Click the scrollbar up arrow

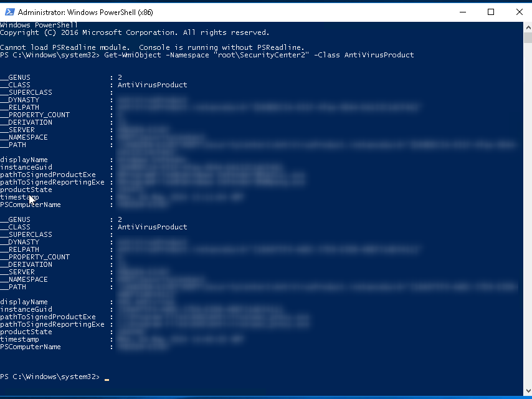[x=528, y=27]
